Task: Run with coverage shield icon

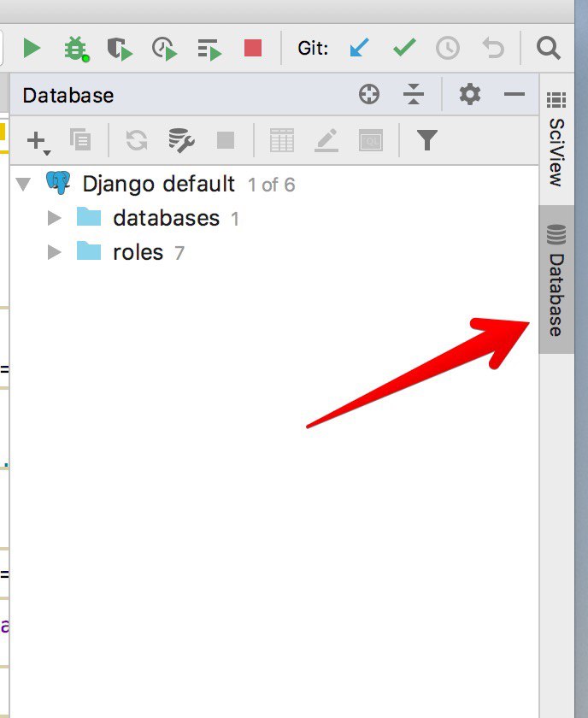Action: point(120,49)
